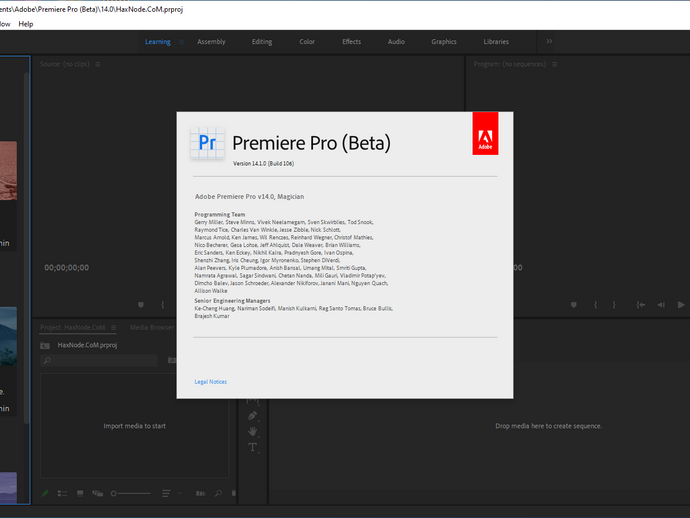Viewport: 690px width, 518px height.
Task: Add marker in Program monitor
Action: point(574,305)
